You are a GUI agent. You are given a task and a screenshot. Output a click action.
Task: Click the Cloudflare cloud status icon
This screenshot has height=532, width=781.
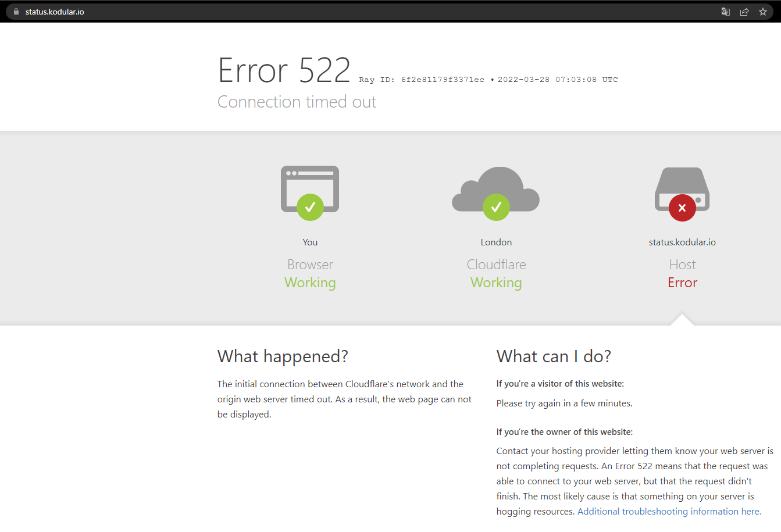click(x=496, y=194)
